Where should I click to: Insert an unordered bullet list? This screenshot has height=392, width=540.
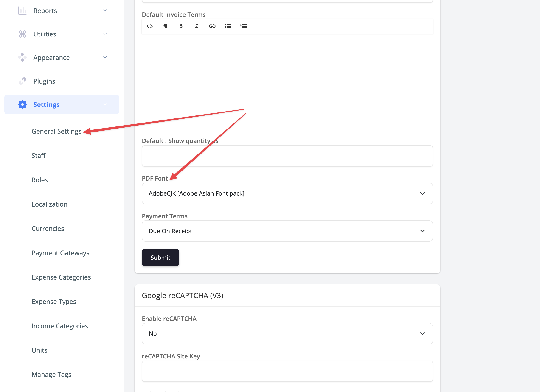[228, 26]
